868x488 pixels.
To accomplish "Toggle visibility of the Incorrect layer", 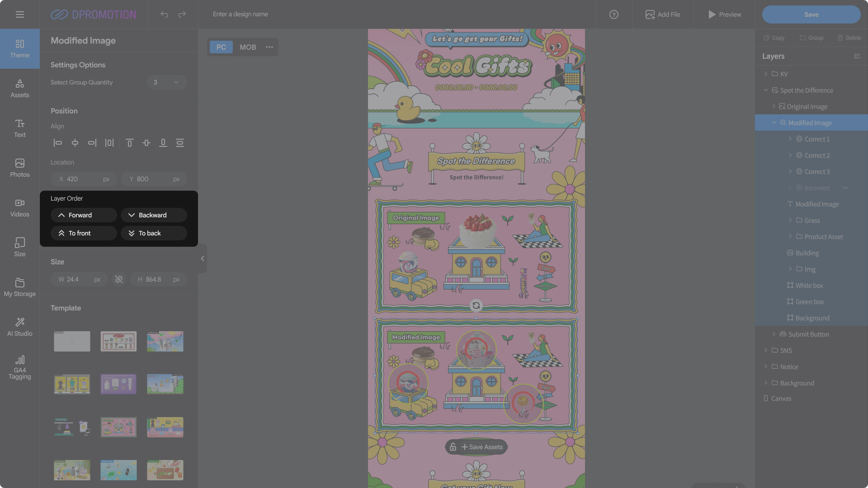I will point(845,188).
